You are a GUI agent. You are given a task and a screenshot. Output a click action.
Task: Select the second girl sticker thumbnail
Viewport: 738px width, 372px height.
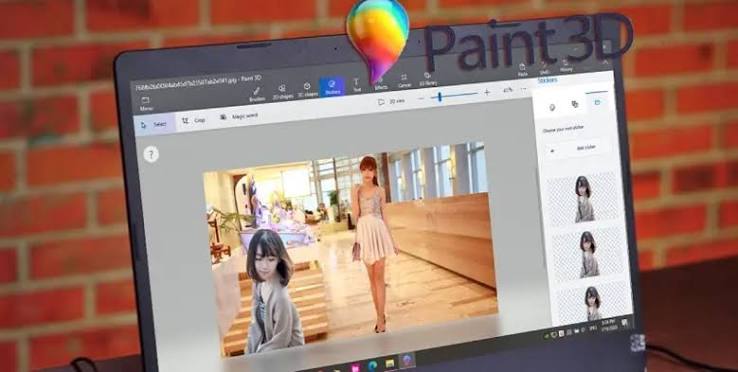click(589, 253)
